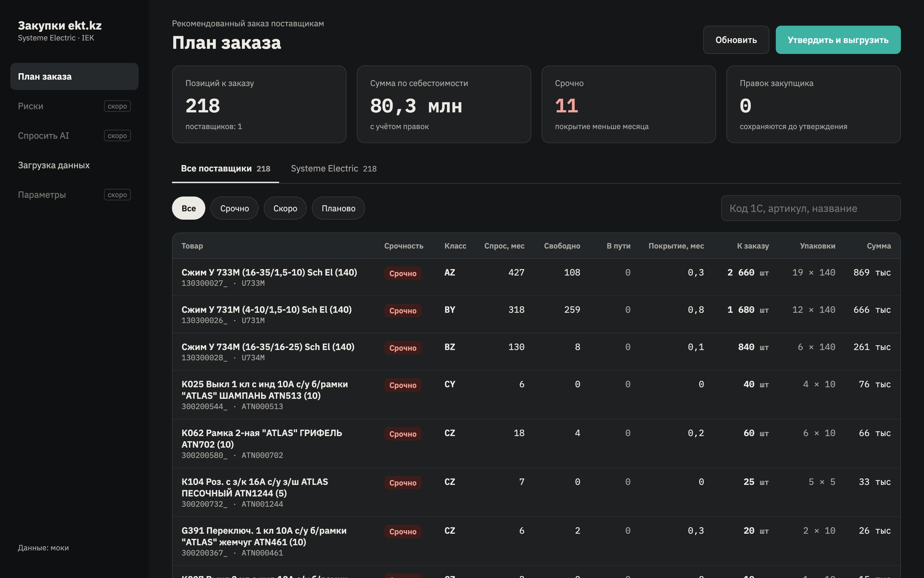Select row K025 Выкл 1 кл ШАМПАНЬ
The width and height of the screenshot is (924, 578).
pos(536,395)
